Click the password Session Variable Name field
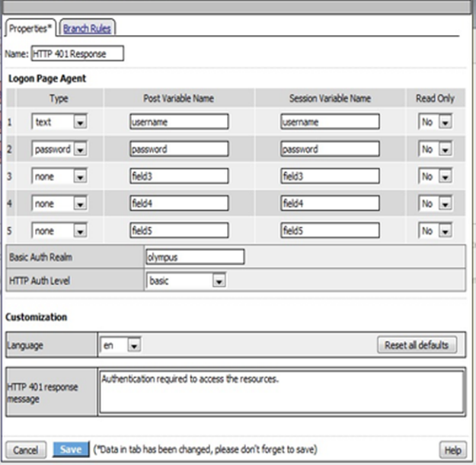Image resolution: width=476 pixels, height=465 pixels. (x=330, y=149)
